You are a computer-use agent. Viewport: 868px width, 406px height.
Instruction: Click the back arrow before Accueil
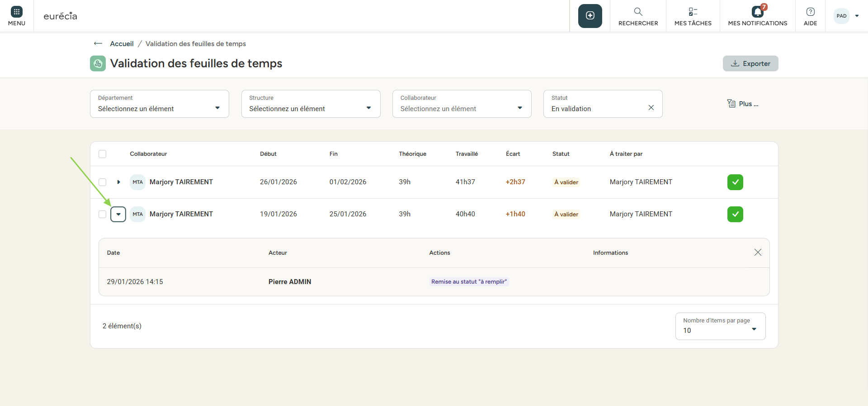click(x=98, y=44)
